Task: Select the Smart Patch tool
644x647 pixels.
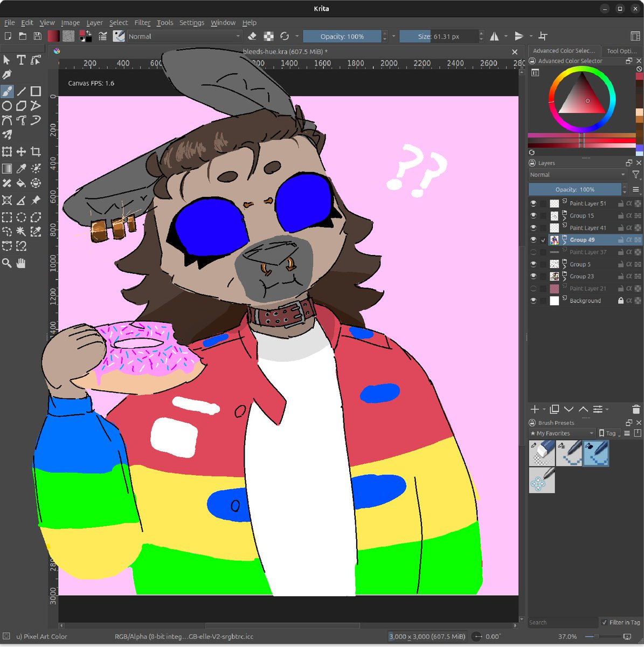Action: (x=7, y=183)
